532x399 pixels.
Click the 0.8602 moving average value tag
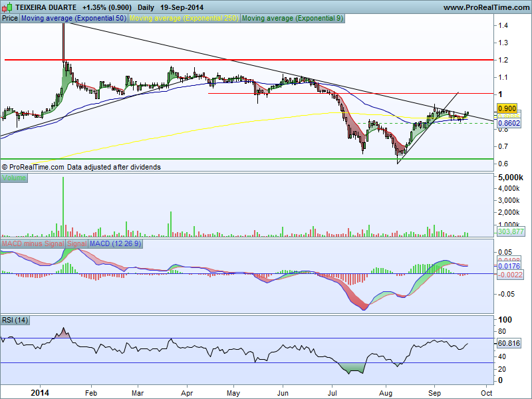click(x=509, y=123)
